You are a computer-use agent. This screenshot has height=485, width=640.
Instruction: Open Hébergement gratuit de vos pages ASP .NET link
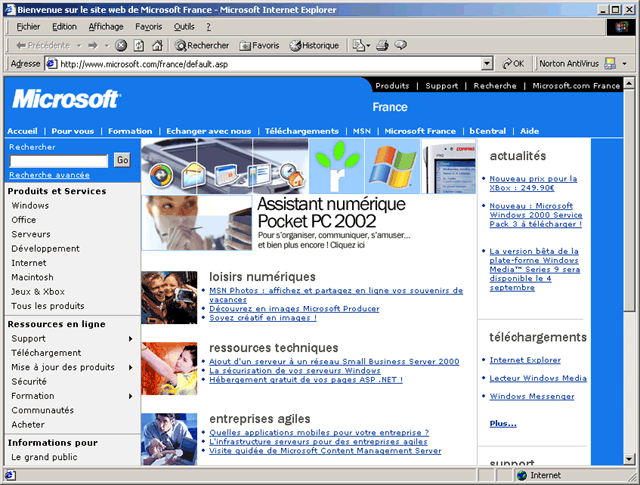point(306,380)
